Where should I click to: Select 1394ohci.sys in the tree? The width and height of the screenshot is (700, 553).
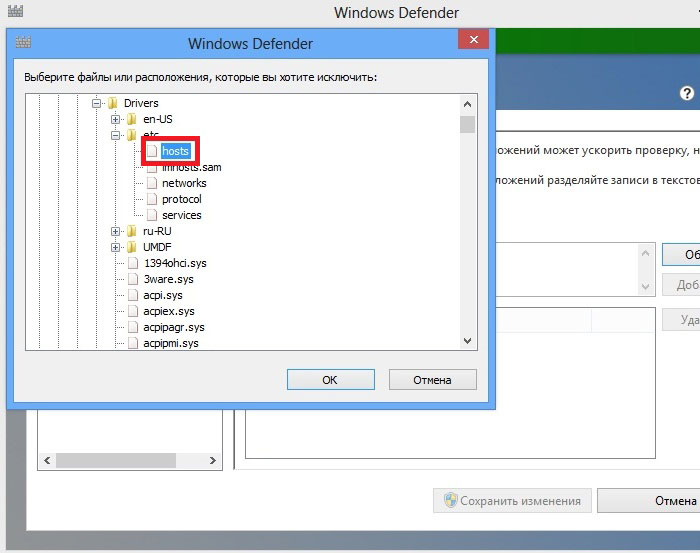tap(175, 263)
